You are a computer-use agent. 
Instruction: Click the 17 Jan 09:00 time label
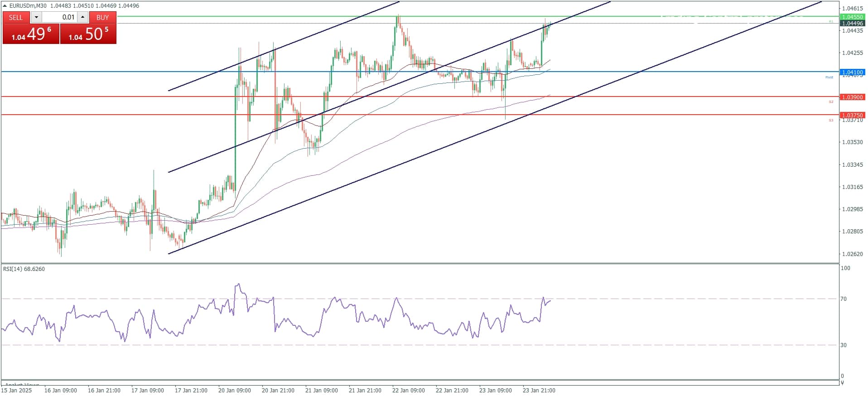148,391
